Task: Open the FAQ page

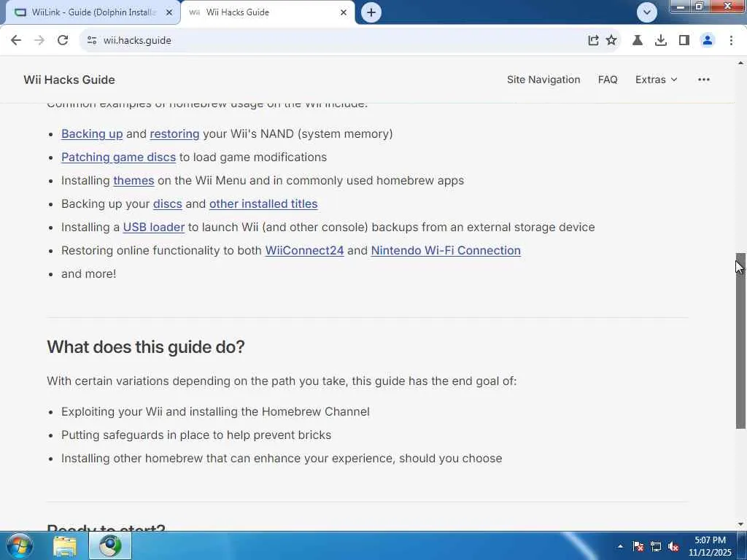Action: (608, 79)
